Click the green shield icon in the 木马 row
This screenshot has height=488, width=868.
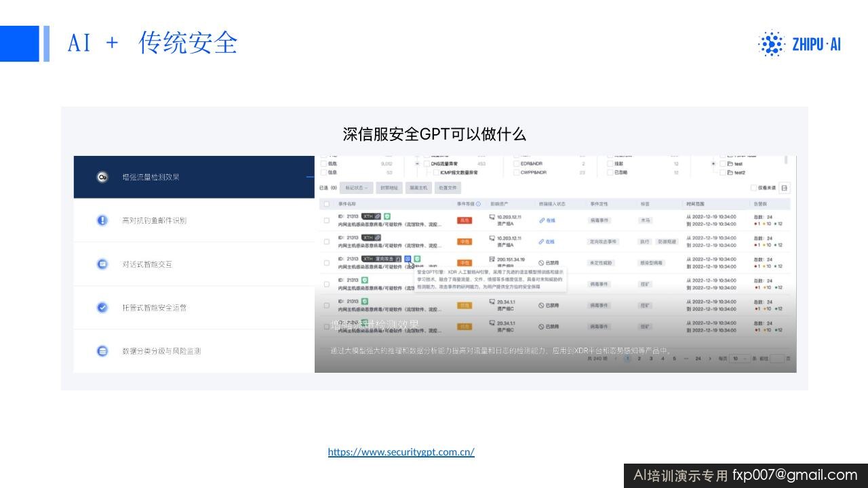coord(387,216)
